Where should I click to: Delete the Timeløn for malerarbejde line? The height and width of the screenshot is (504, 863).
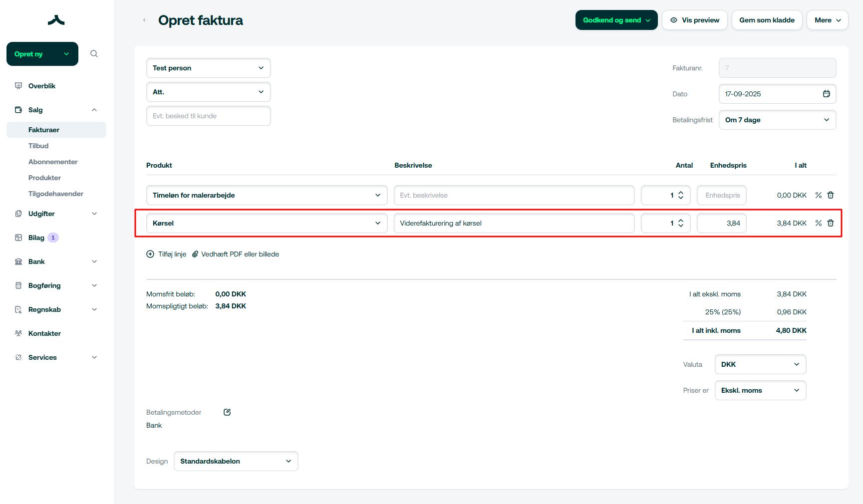click(x=831, y=195)
